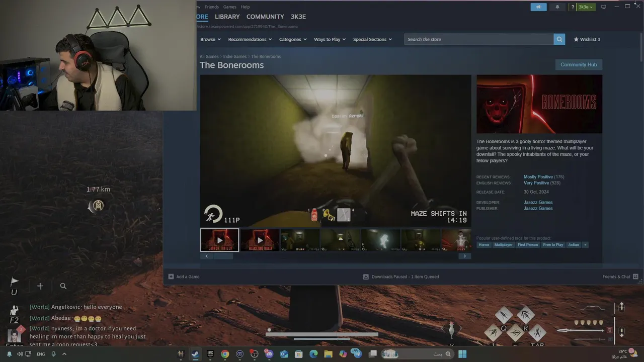This screenshot has height=362, width=644.
Task: Switch to Big Picture mode monitor icon
Action: (604, 7)
